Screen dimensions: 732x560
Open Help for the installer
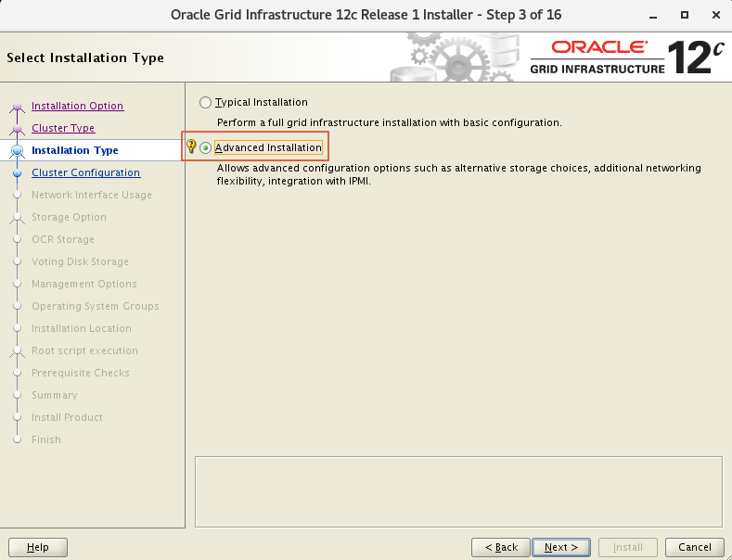(x=38, y=547)
